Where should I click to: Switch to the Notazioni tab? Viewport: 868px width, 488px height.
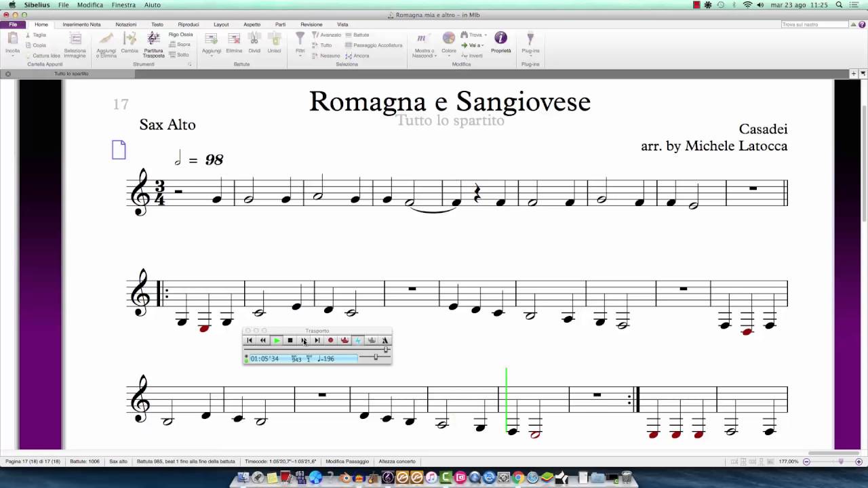(126, 24)
